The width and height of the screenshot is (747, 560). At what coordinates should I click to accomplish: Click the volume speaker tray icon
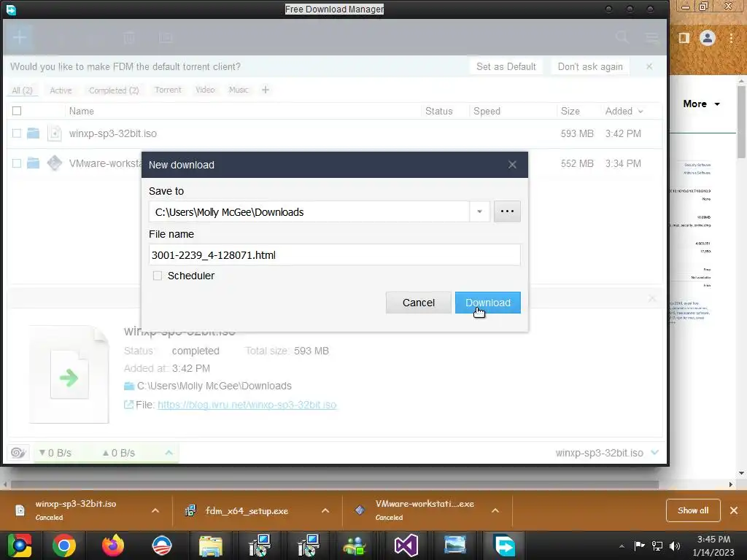tap(675, 545)
